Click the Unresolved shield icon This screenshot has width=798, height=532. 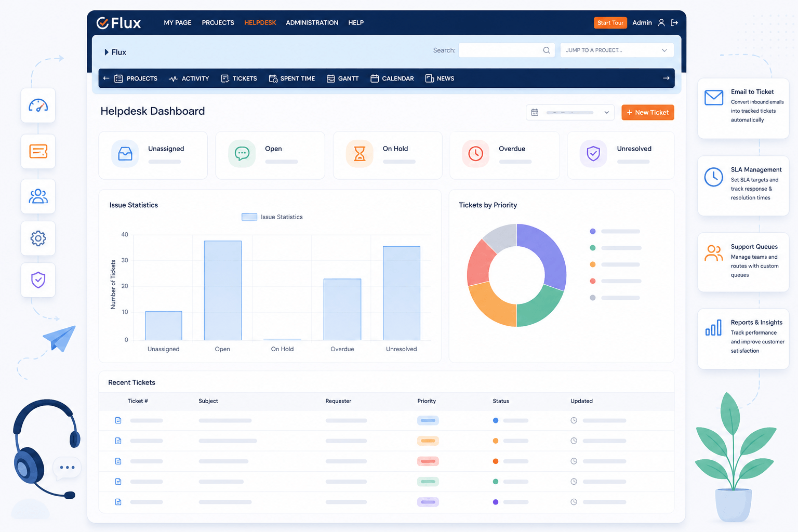coord(593,154)
